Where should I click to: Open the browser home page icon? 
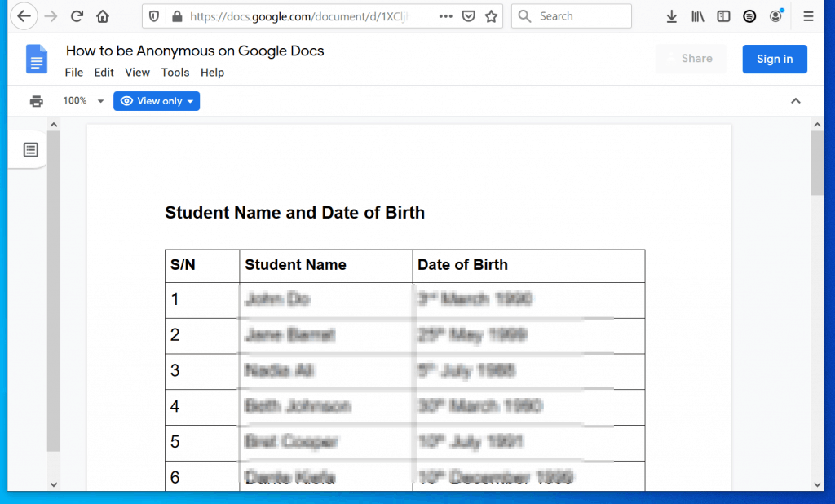point(102,16)
